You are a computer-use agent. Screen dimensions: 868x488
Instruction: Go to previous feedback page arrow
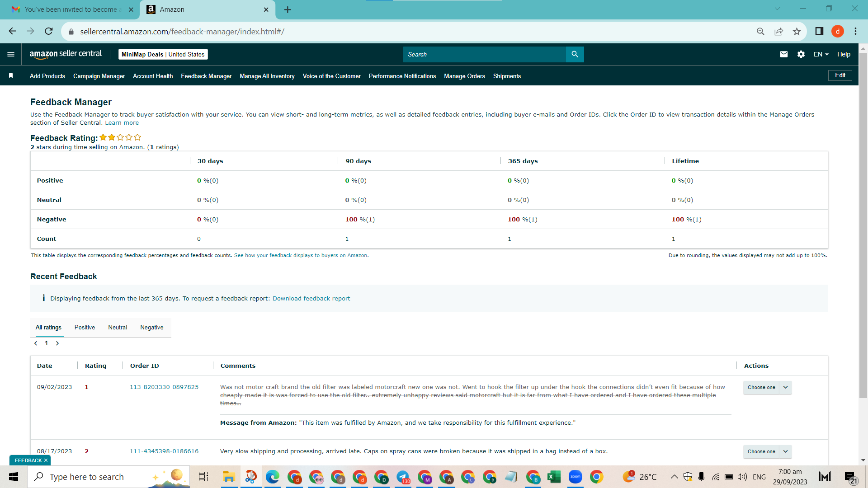click(36, 343)
